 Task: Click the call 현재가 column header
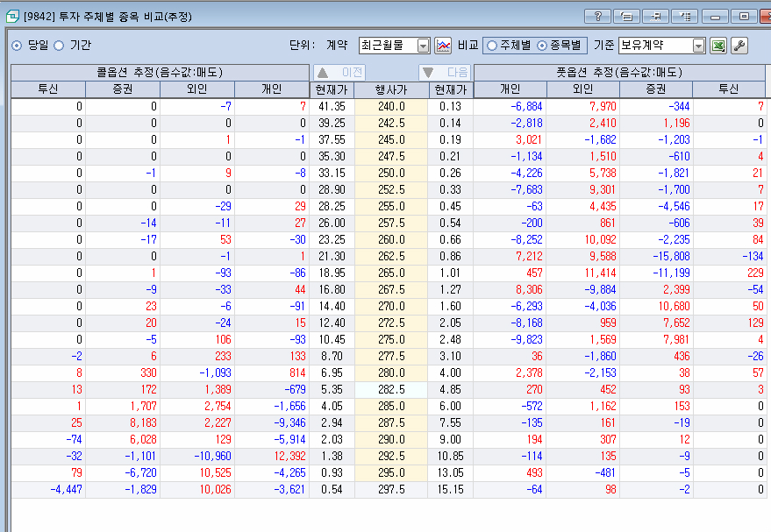[332, 89]
